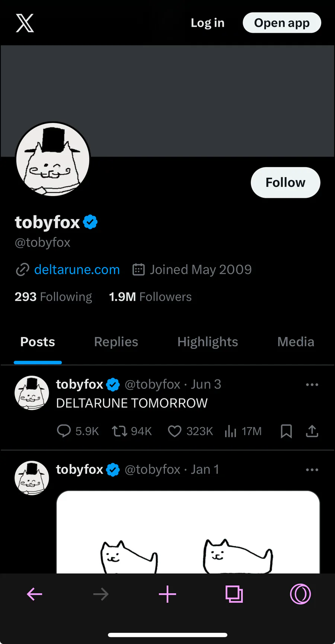This screenshot has height=644, width=335.
Task: Like the DELTARUNE TOMORROW post
Action: pyautogui.click(x=174, y=431)
